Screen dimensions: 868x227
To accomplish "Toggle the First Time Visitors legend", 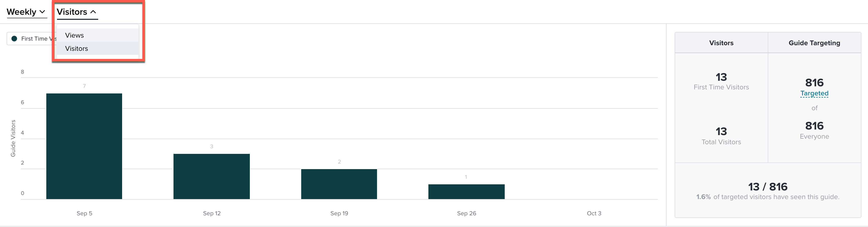I will [32, 39].
